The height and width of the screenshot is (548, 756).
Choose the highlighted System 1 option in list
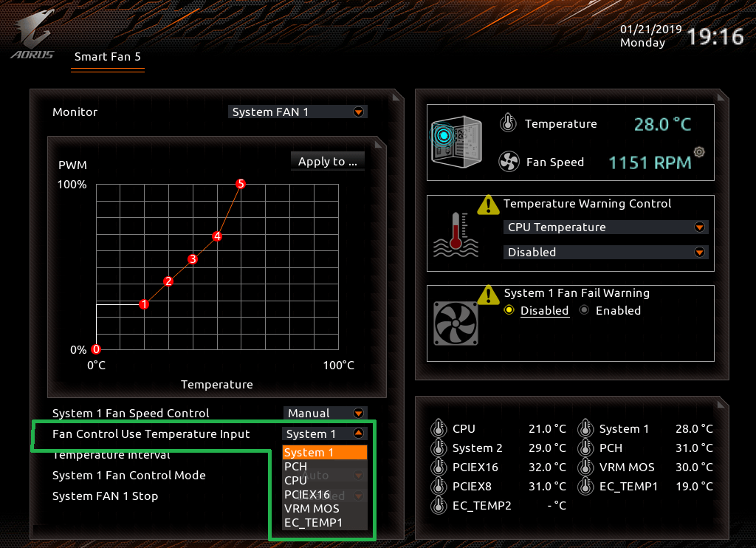(x=325, y=453)
